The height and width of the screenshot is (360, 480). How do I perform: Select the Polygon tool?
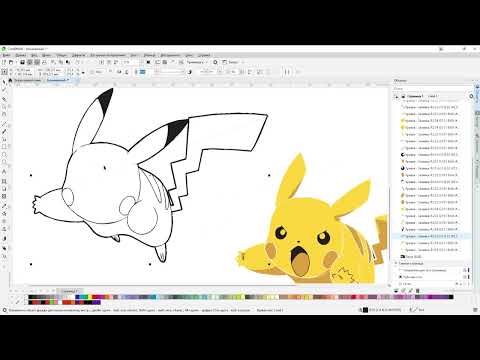pos(4,162)
